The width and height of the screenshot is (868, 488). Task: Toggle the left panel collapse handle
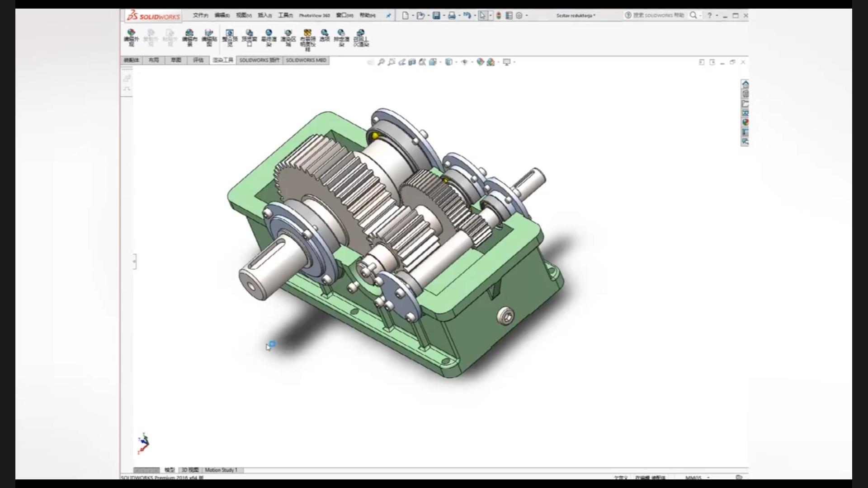point(134,261)
